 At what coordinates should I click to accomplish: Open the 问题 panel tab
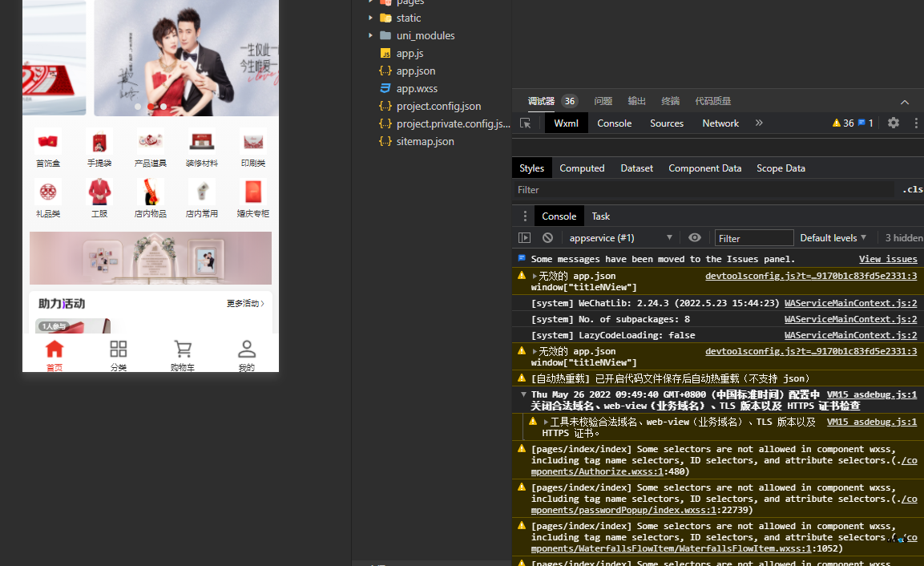click(603, 101)
